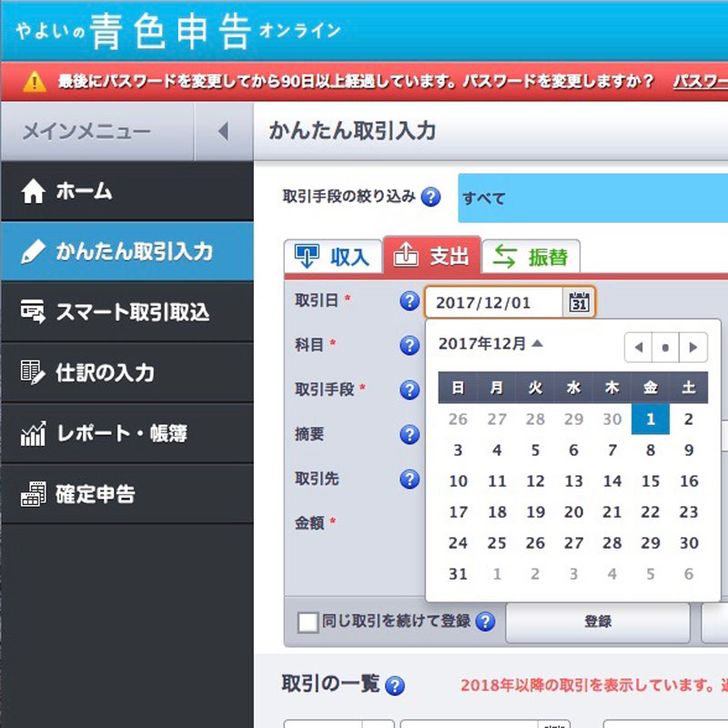Click the password change link in warning banner
Image resolution: width=728 pixels, height=728 pixels.
click(699, 81)
